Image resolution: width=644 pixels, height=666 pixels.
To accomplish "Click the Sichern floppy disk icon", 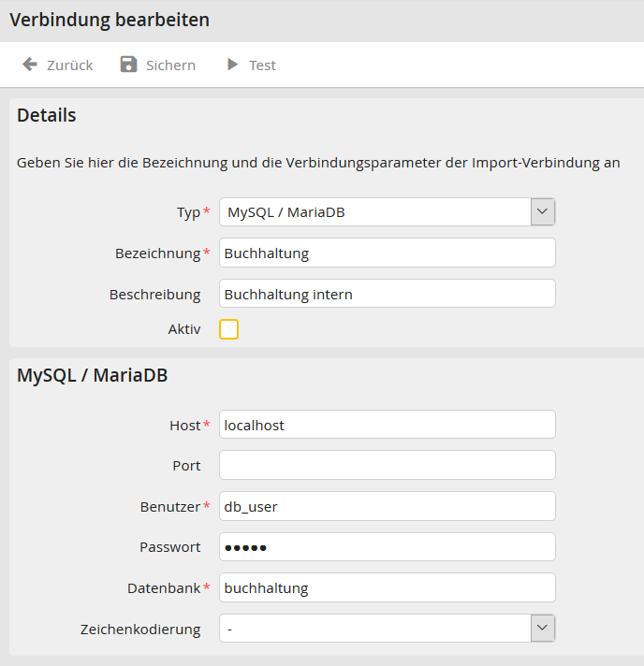I will pos(128,65).
